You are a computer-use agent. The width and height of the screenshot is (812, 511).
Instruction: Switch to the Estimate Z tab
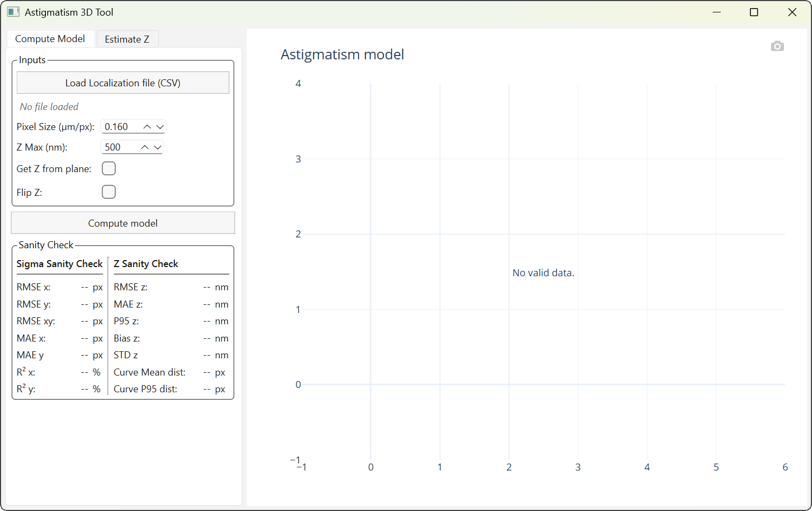[x=127, y=38]
